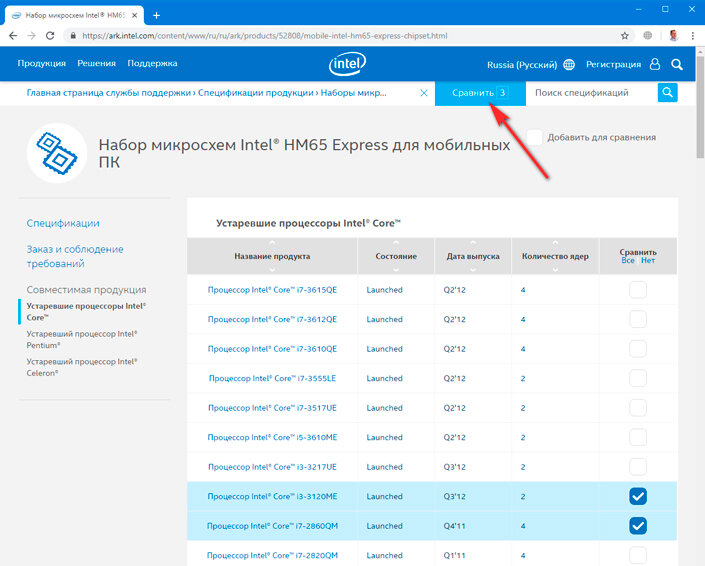Click the page vertical scrollbar thumb
Viewport: 705px width, 566px height.
(x=700, y=107)
